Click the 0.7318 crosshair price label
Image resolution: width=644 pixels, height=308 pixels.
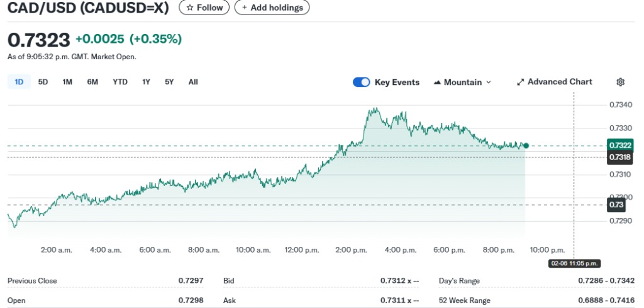pyautogui.click(x=619, y=157)
